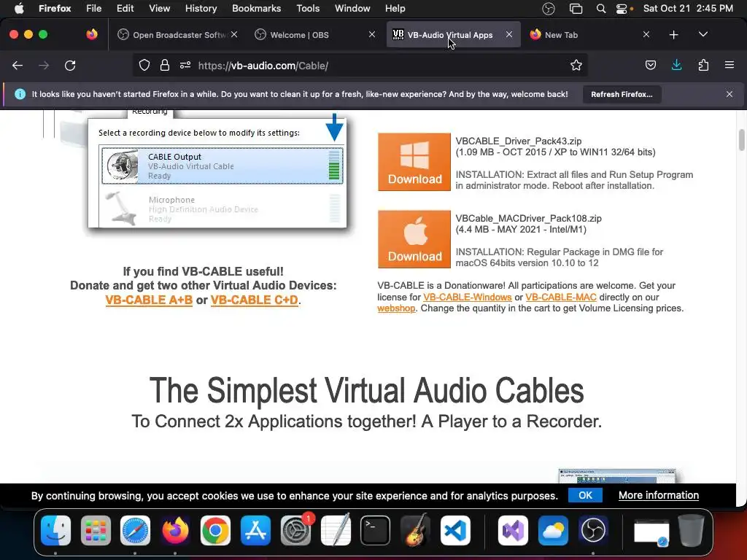Open the Trash in the Dock
The height and width of the screenshot is (560, 747).
tap(692, 531)
